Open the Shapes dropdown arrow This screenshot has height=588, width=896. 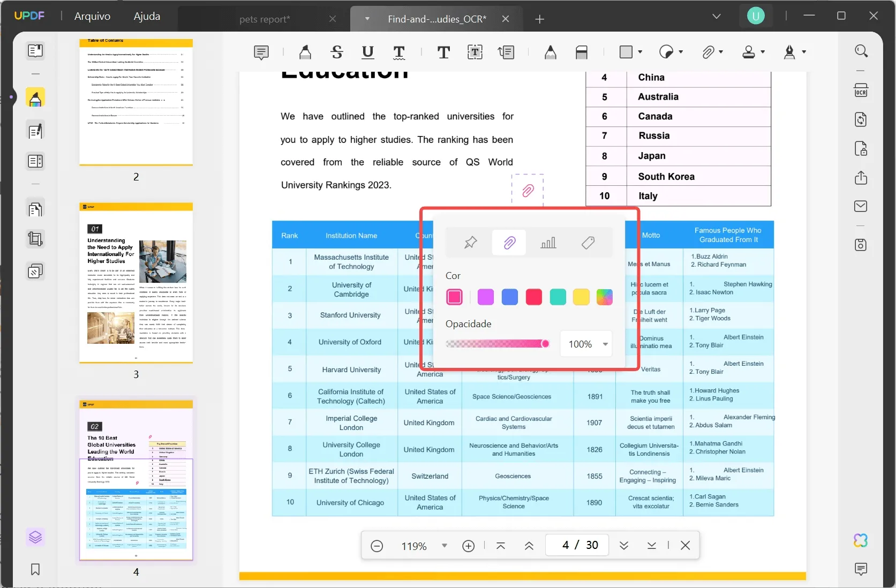click(x=638, y=52)
